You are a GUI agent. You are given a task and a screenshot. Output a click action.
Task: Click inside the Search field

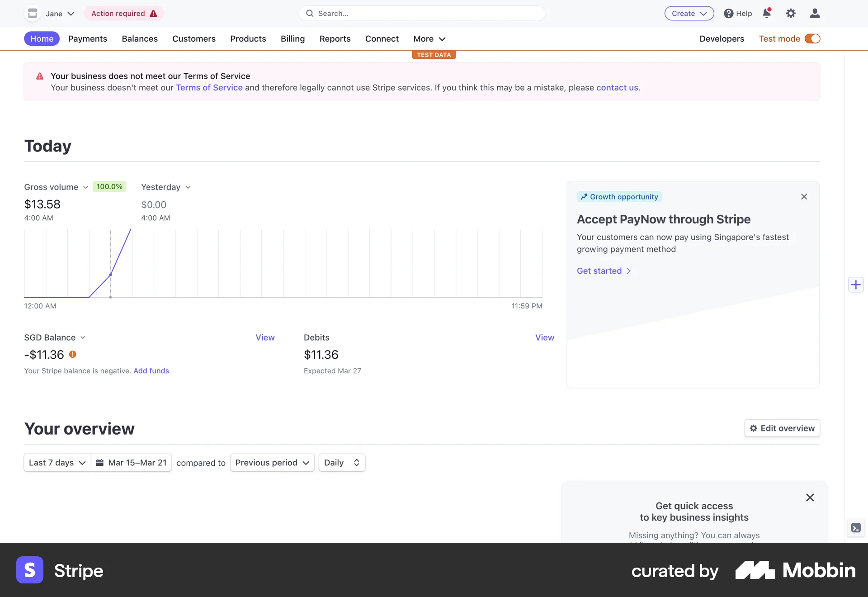(x=420, y=13)
